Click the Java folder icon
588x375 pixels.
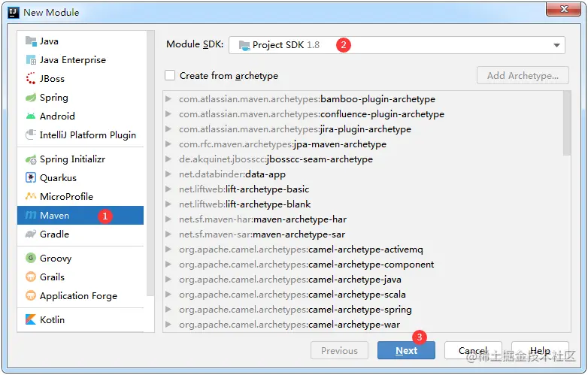tap(31, 41)
